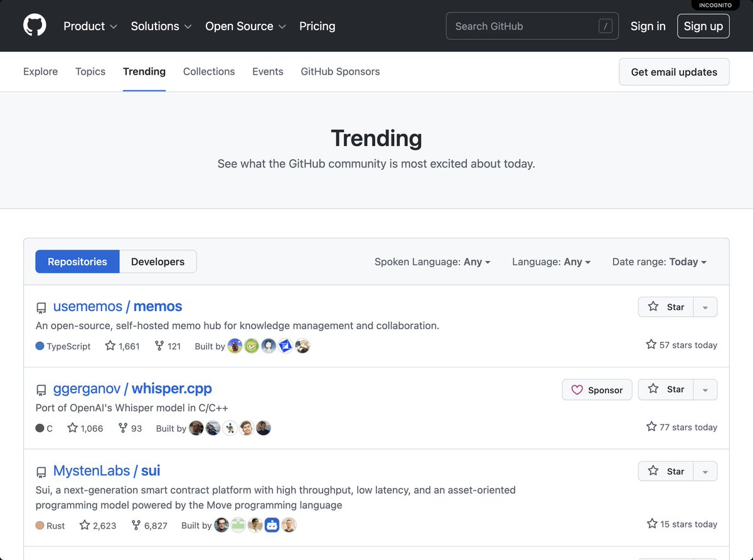Screen dimensions: 753x560
Task: View sui stargazers count 2,623
Action: coord(98,526)
